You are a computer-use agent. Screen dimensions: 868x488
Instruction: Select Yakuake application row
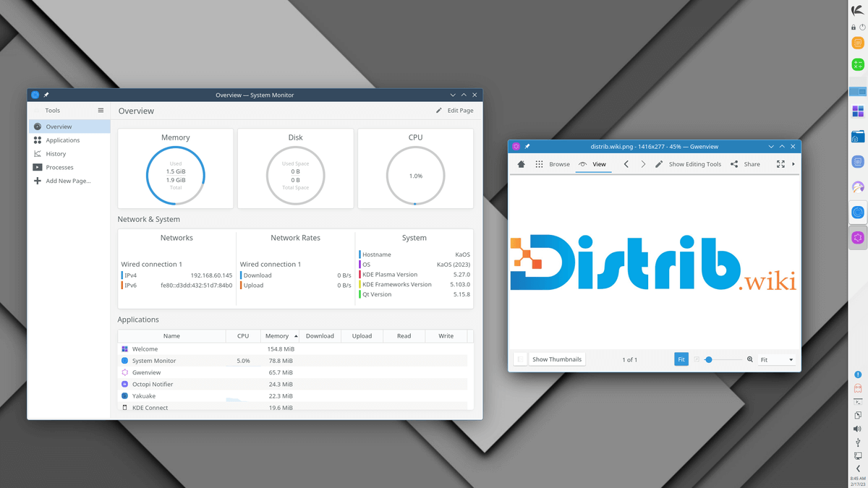click(293, 395)
